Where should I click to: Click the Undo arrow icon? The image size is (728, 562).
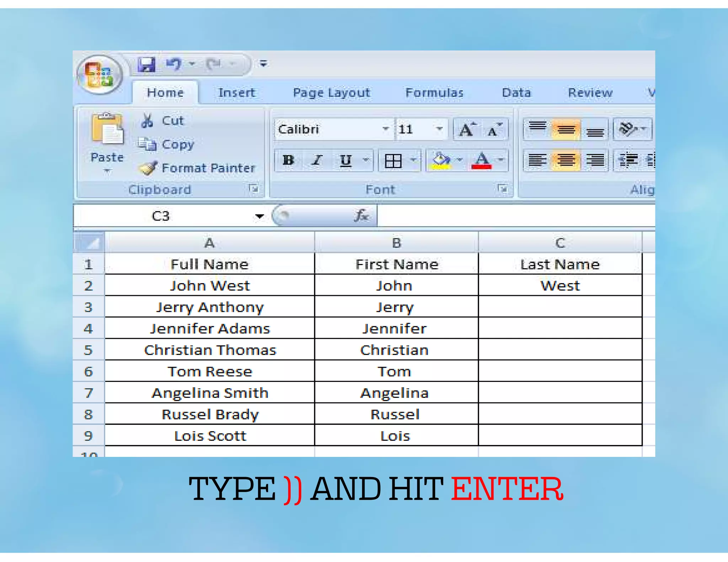pos(173,64)
